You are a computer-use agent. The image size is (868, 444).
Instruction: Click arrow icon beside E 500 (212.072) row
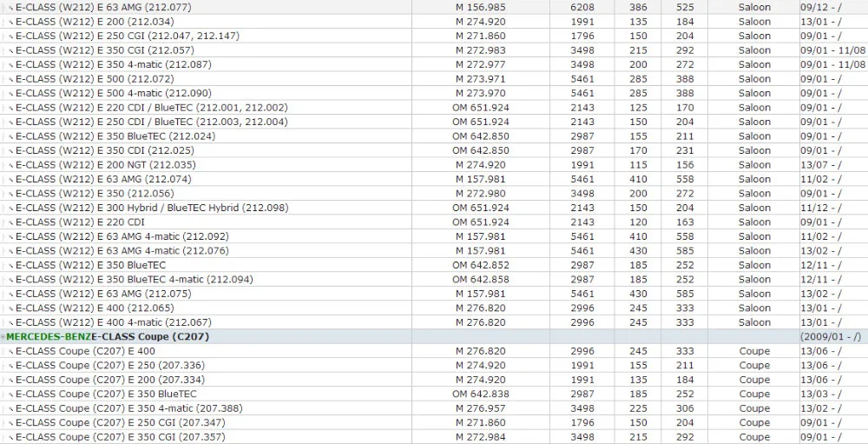[x=10, y=79]
